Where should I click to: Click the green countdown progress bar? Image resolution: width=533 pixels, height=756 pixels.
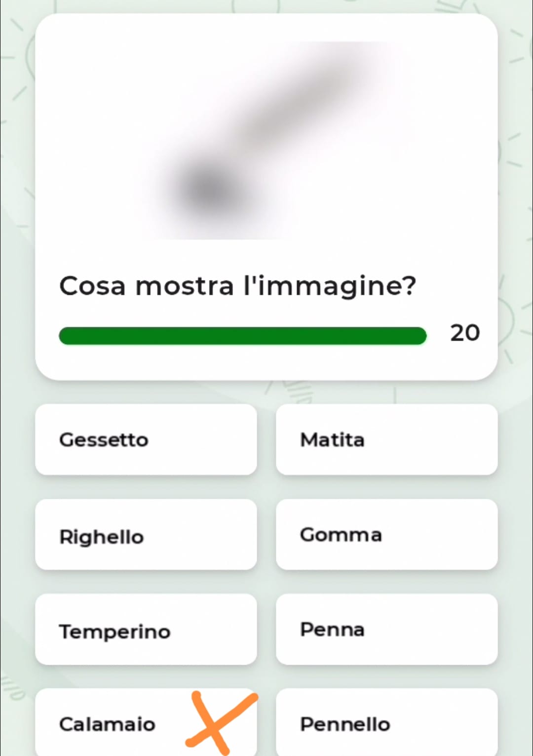coord(242,336)
